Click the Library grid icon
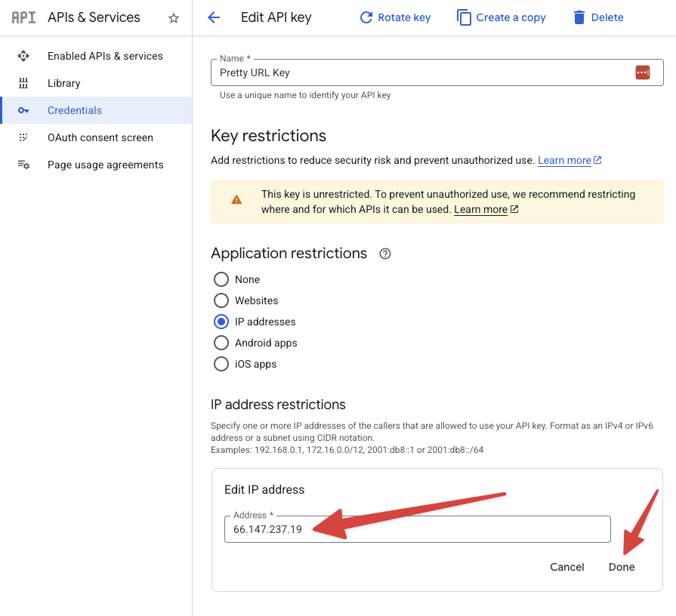 click(23, 83)
